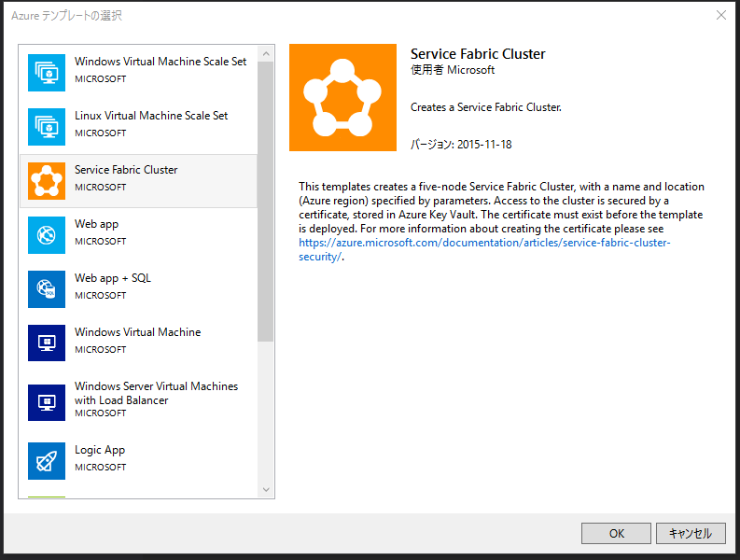Select the Web app template name
The height and width of the screenshot is (560, 740).
(97, 224)
